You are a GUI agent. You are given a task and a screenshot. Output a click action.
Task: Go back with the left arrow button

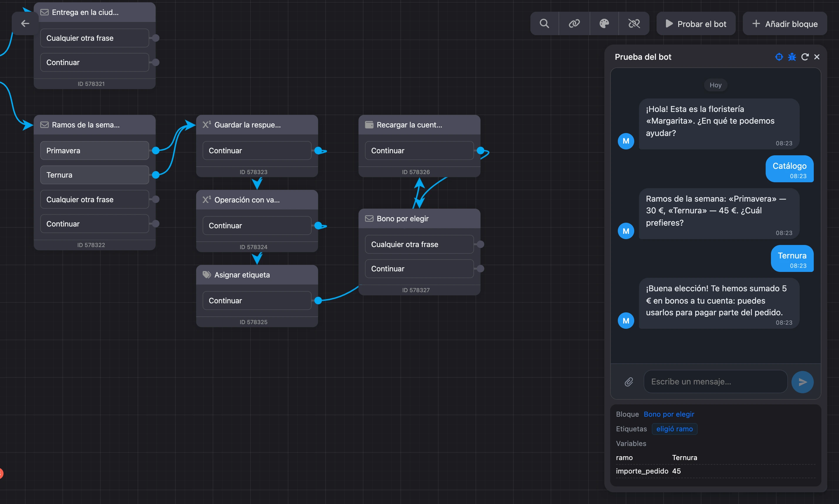tap(25, 23)
